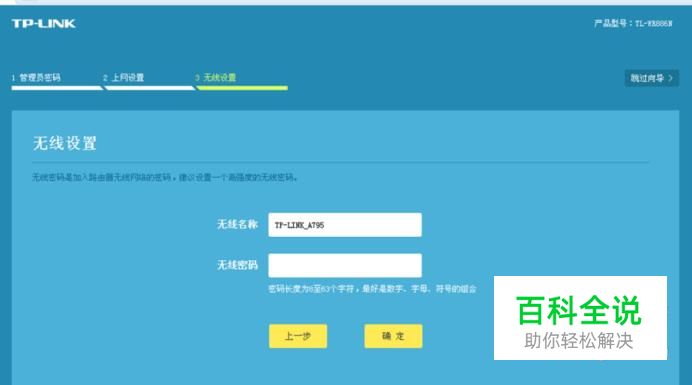The image size is (692, 385).
Task: Click the 跳过向导 skip wizard button
Action: pos(651,78)
